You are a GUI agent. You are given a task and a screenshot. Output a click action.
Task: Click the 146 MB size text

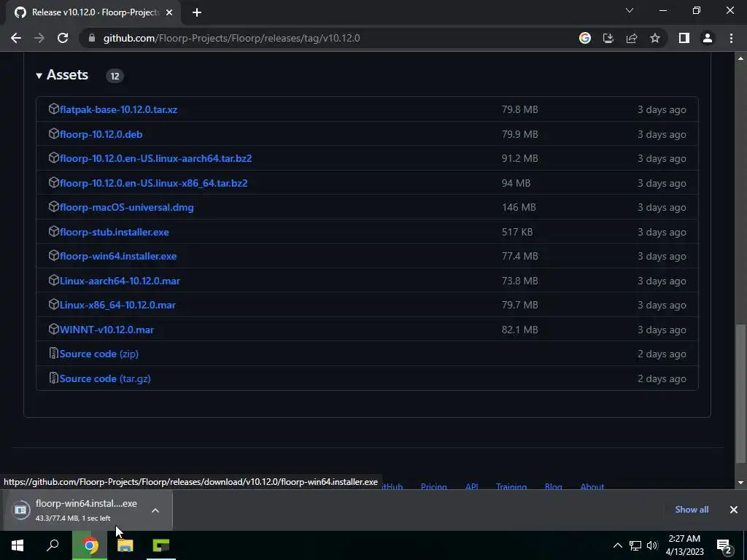(x=519, y=208)
